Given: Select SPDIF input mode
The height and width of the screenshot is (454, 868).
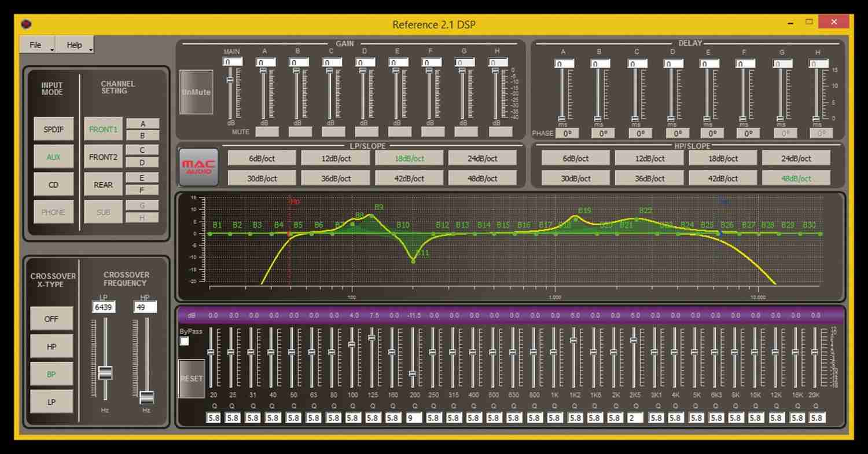Looking at the screenshot, I should (54, 129).
